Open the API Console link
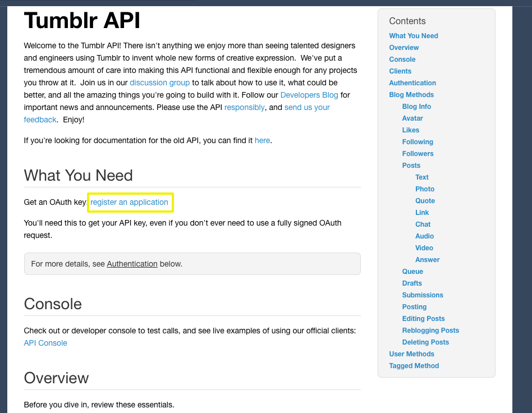 45,343
